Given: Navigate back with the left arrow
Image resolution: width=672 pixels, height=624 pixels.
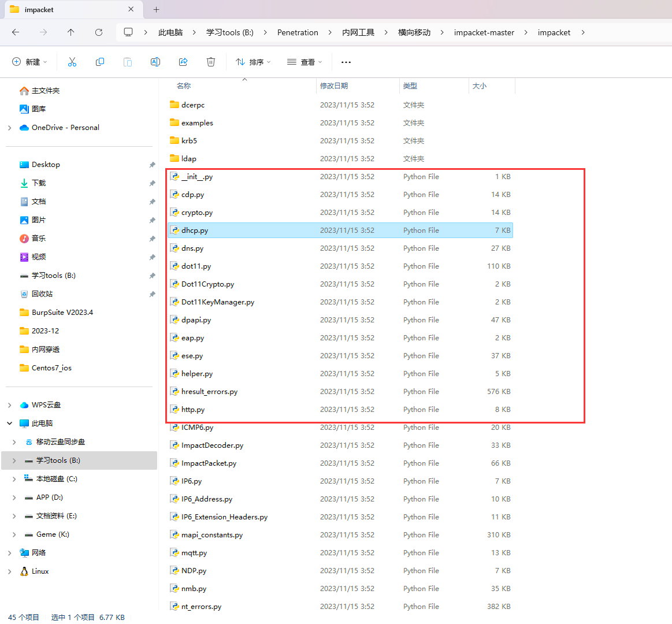Looking at the screenshot, I should [x=16, y=32].
